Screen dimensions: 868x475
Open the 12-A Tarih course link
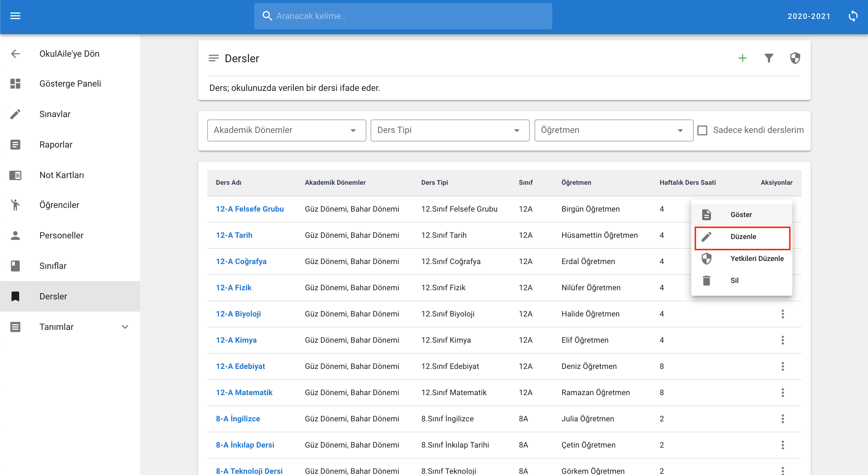(x=234, y=235)
